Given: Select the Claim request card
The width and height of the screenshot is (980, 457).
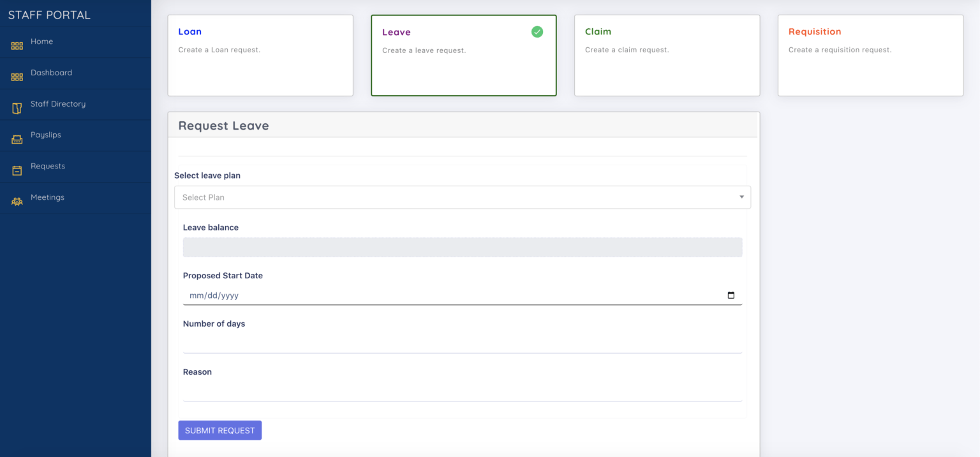Looking at the screenshot, I should (667, 55).
